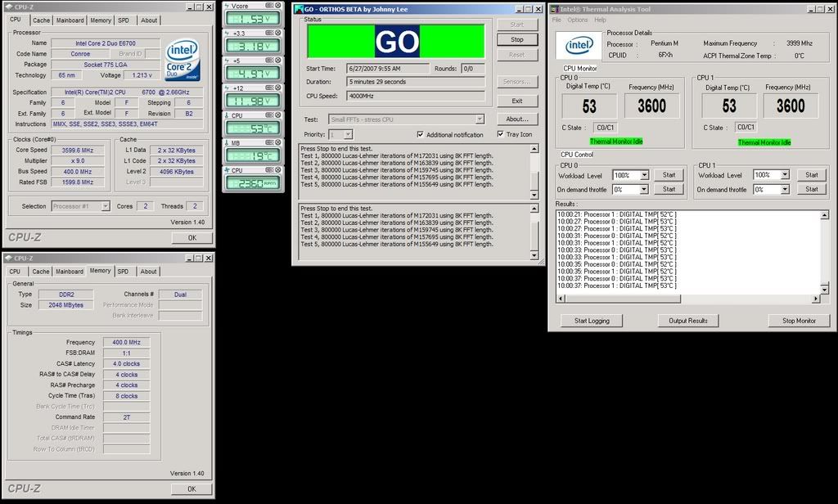Click the ORTHOS Start Time field
This screenshot has width=838, height=504.
click(x=387, y=69)
